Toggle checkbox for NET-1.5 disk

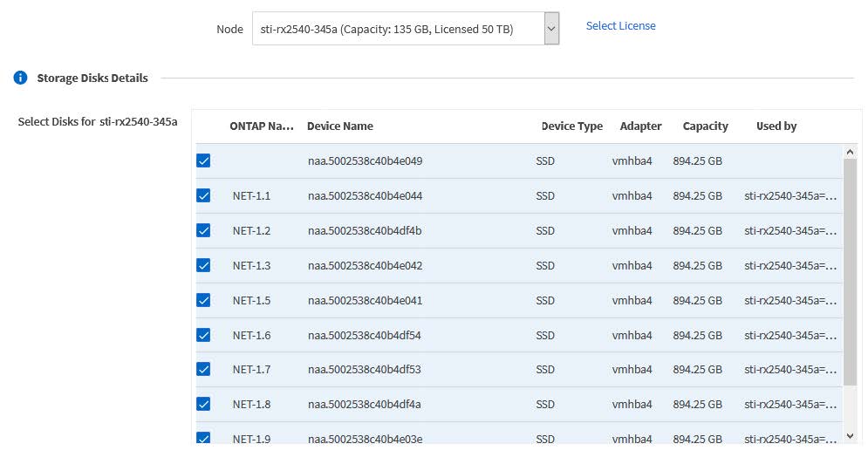[203, 300]
